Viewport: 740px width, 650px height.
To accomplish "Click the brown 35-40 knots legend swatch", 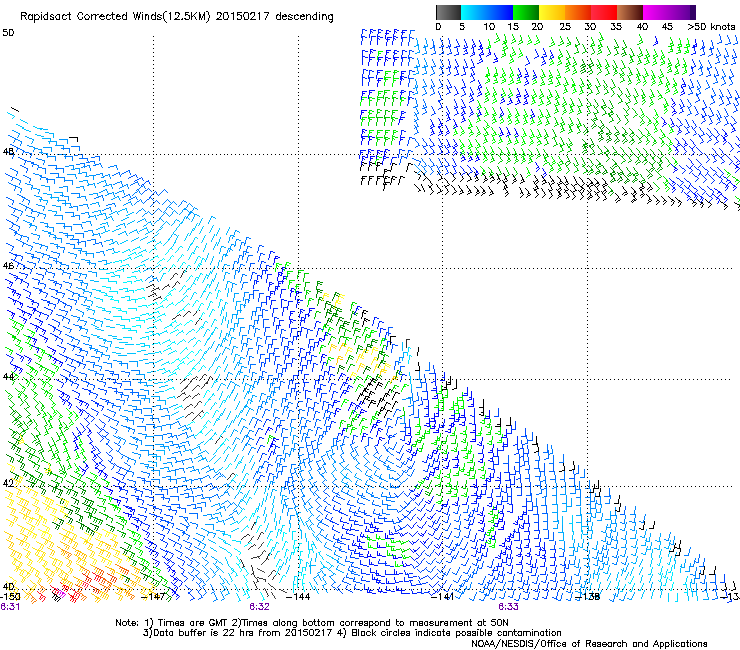I will tap(630, 12).
